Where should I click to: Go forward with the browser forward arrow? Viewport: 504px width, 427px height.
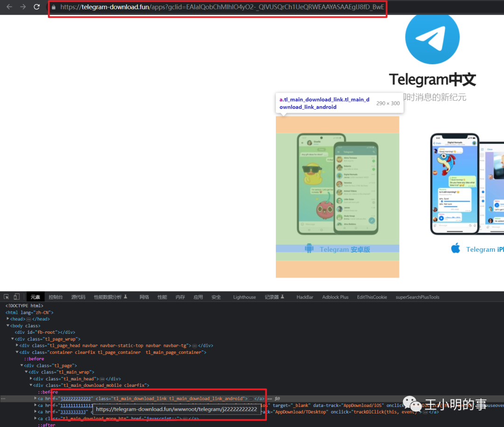pos(23,7)
